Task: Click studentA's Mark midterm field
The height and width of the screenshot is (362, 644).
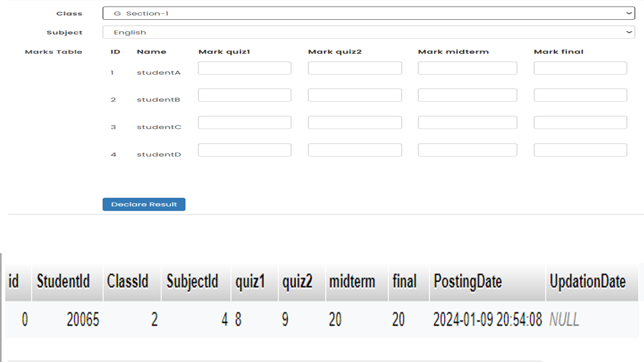Action: click(x=467, y=68)
